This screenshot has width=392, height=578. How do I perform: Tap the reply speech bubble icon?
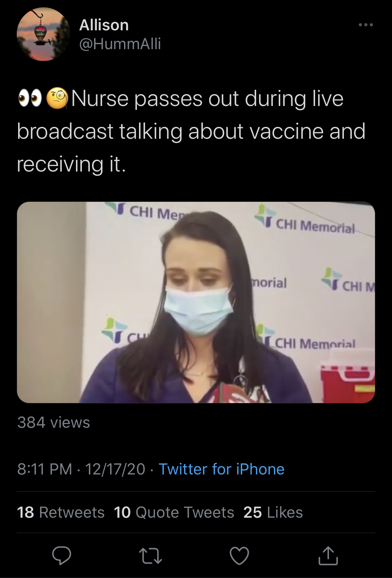pos(62,555)
